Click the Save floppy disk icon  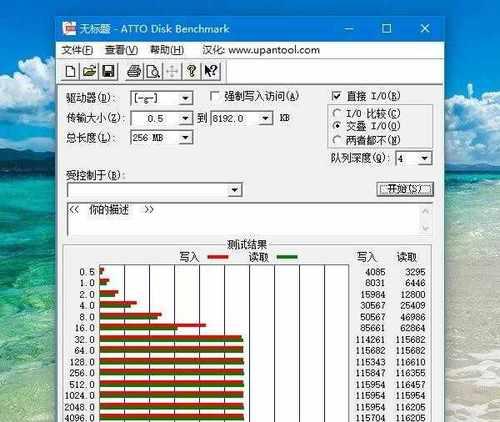point(108,71)
